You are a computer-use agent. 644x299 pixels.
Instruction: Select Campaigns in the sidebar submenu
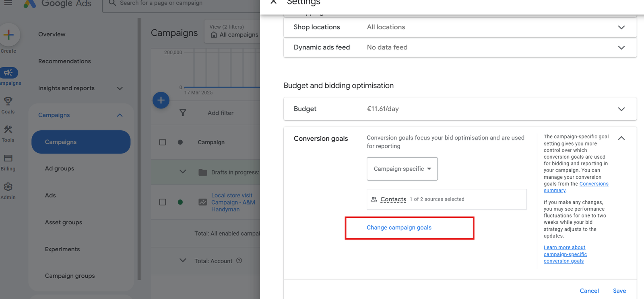[x=81, y=142]
